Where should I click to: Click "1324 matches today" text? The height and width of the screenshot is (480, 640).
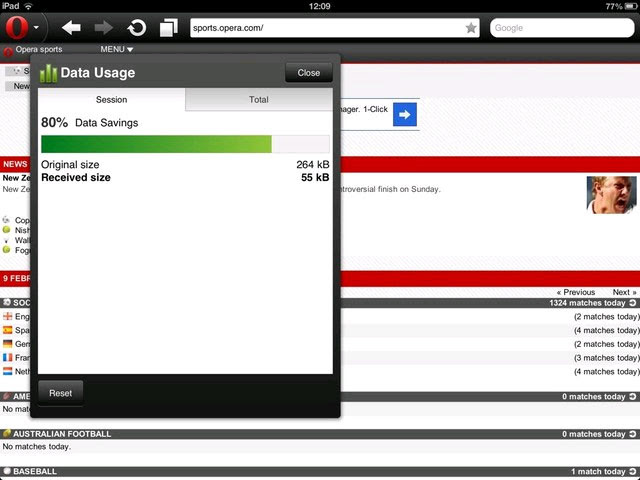(587, 303)
